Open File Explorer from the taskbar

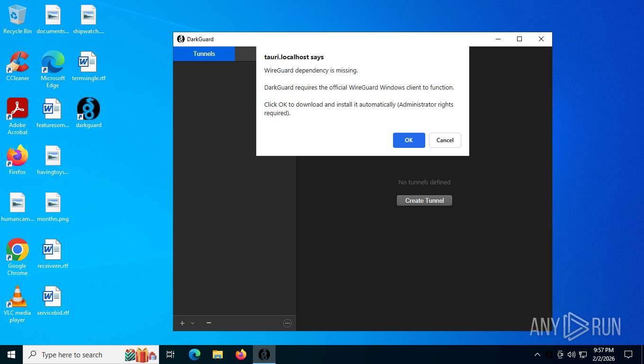218,355
